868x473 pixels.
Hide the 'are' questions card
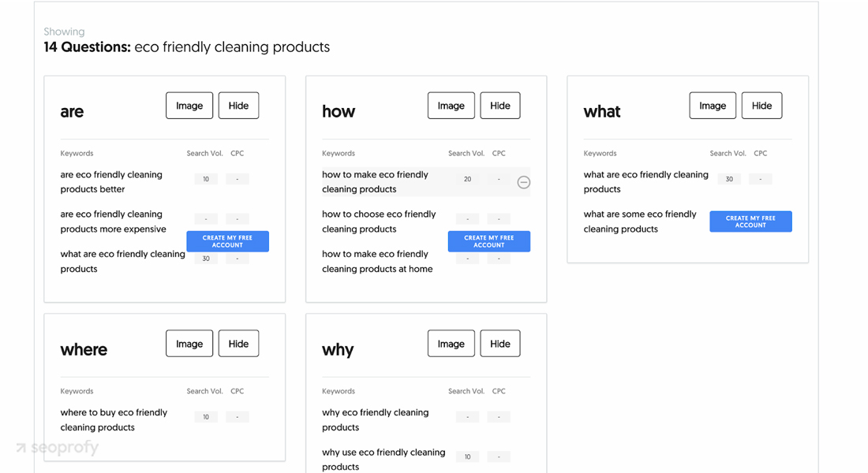coord(238,106)
